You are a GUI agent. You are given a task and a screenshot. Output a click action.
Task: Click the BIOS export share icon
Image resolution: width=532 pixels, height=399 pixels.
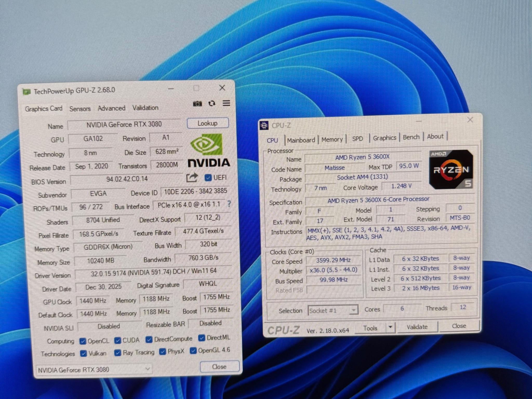192,178
